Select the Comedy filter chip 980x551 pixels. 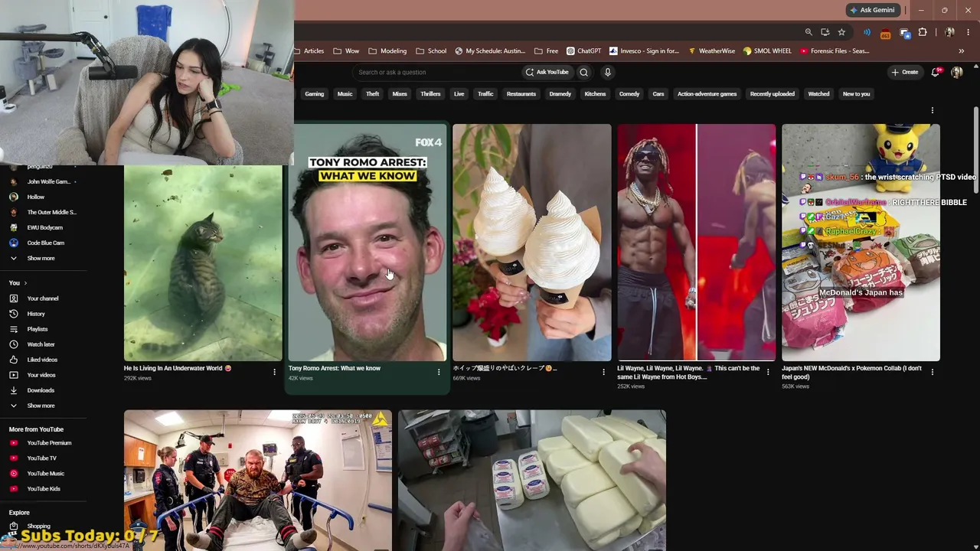(629, 94)
